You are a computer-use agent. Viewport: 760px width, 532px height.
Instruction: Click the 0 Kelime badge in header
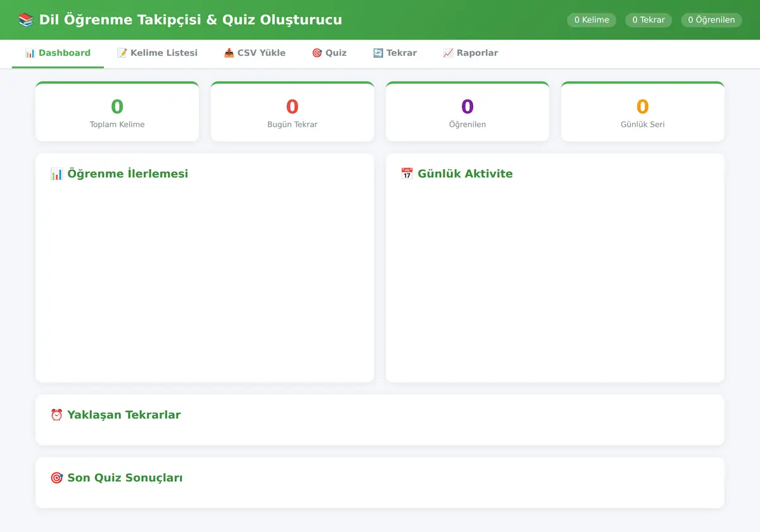pos(592,20)
